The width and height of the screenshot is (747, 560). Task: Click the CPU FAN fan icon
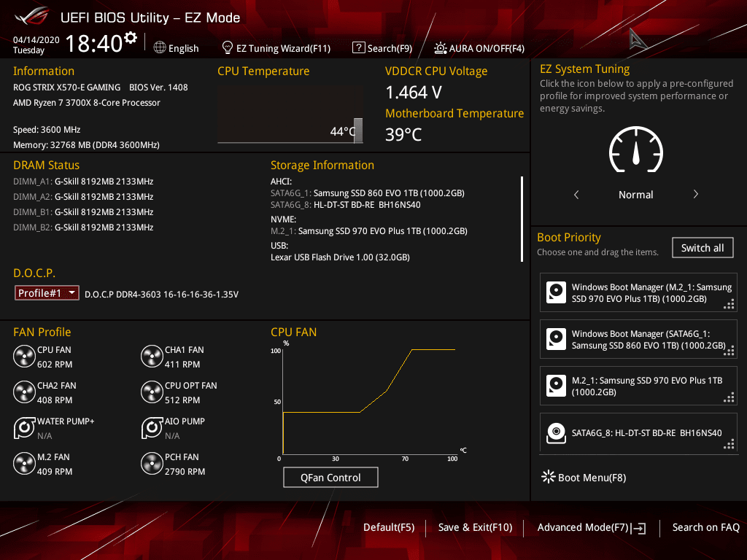[x=24, y=357]
